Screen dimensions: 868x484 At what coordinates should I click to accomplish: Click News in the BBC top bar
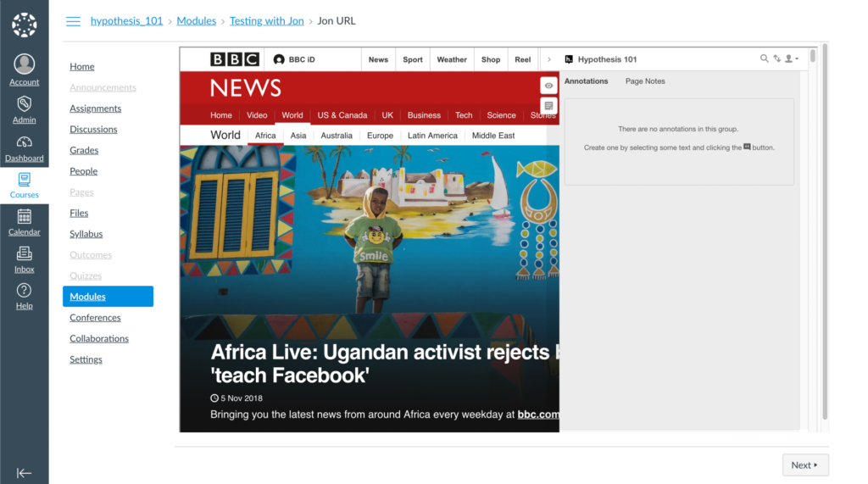pyautogui.click(x=379, y=59)
